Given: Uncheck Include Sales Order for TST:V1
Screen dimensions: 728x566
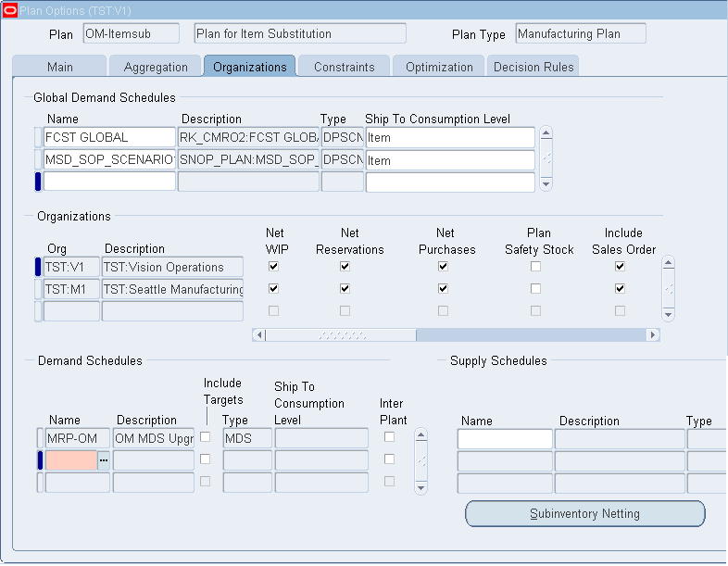Looking at the screenshot, I should (x=620, y=267).
